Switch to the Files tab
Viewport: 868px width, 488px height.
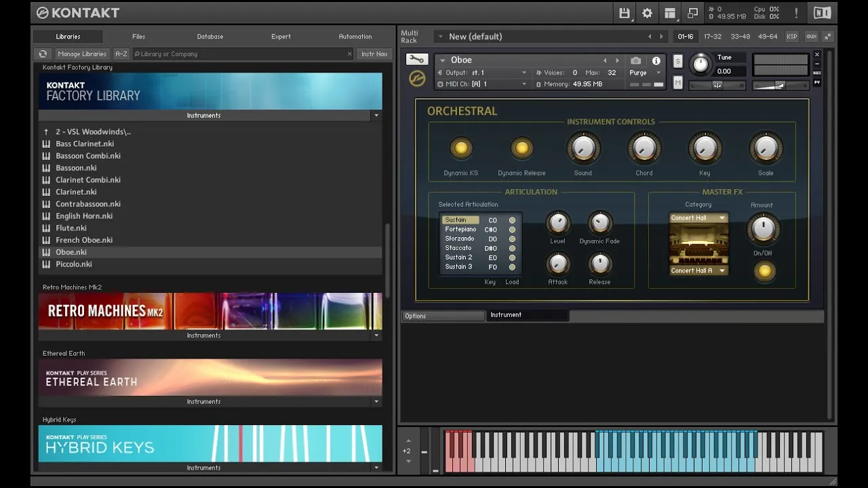click(139, 37)
